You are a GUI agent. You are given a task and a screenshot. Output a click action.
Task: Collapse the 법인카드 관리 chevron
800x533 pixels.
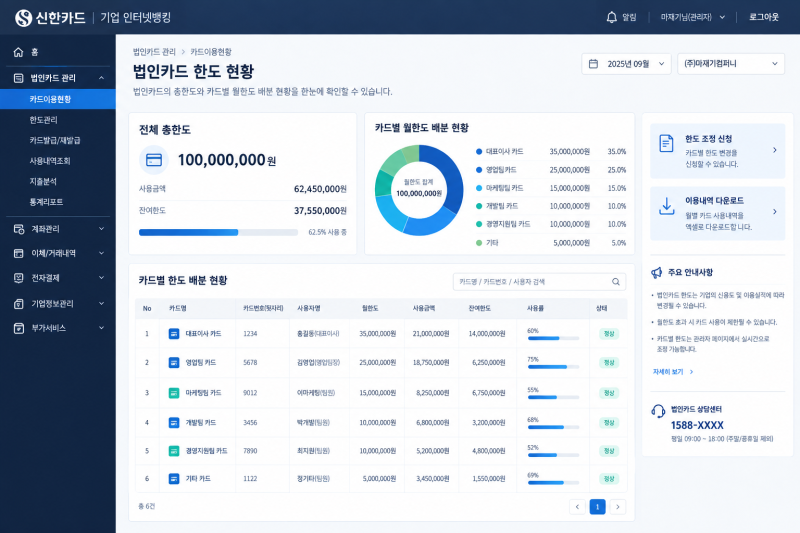click(x=101, y=78)
